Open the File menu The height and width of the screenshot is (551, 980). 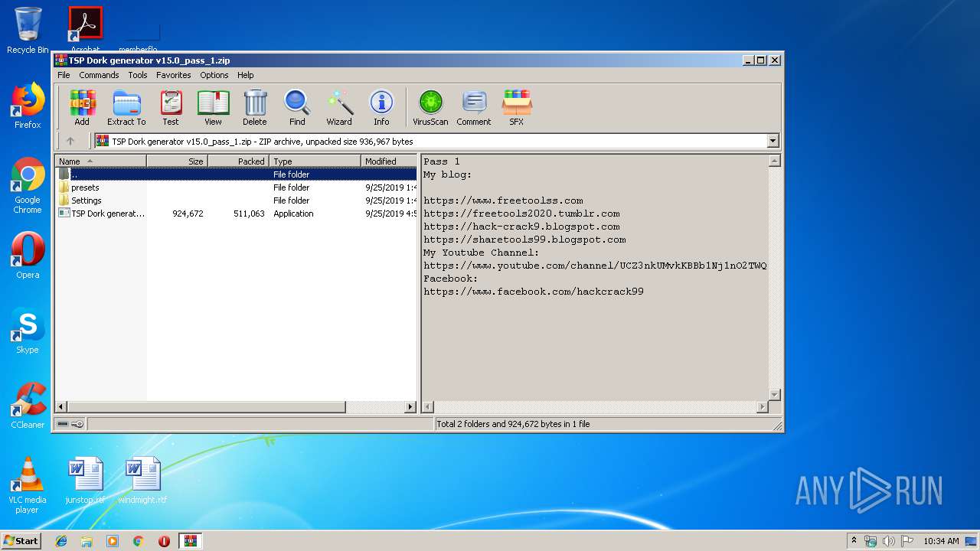click(x=64, y=75)
